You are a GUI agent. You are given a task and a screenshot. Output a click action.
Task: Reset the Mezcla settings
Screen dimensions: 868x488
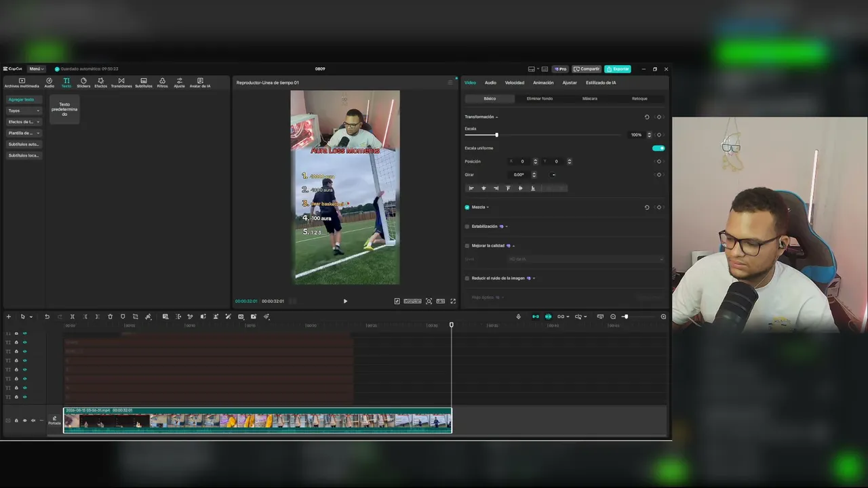[x=647, y=207]
